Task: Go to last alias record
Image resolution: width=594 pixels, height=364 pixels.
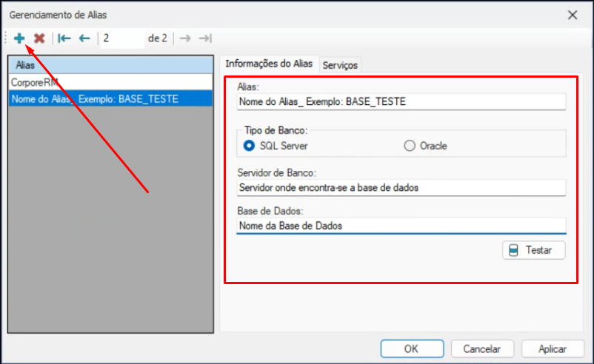Action: 205,38
